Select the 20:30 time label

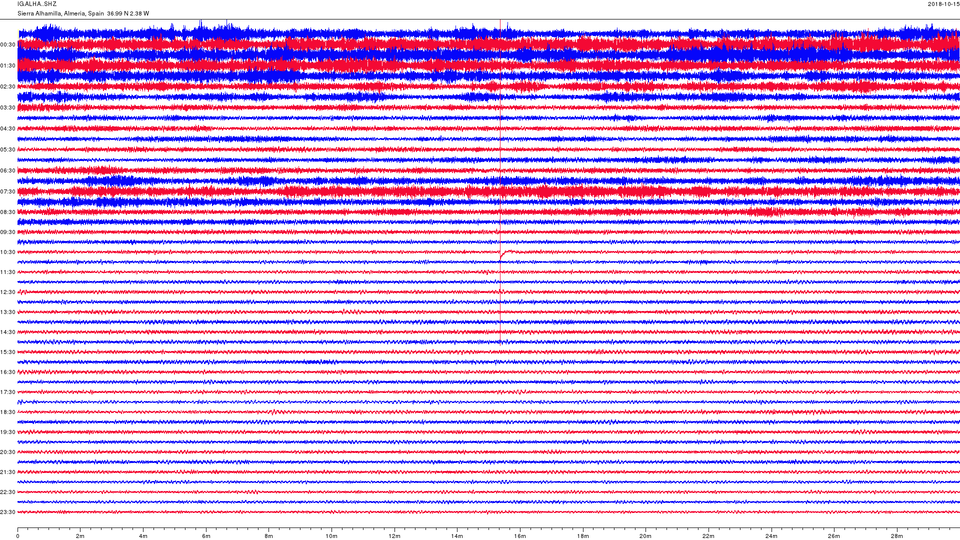(8, 452)
